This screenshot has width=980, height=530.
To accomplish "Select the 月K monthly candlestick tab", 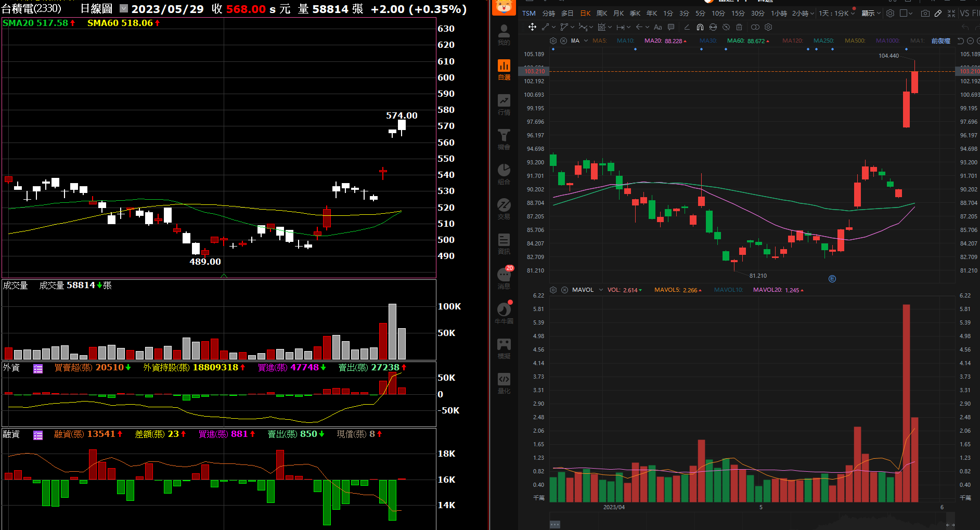I will [618, 13].
